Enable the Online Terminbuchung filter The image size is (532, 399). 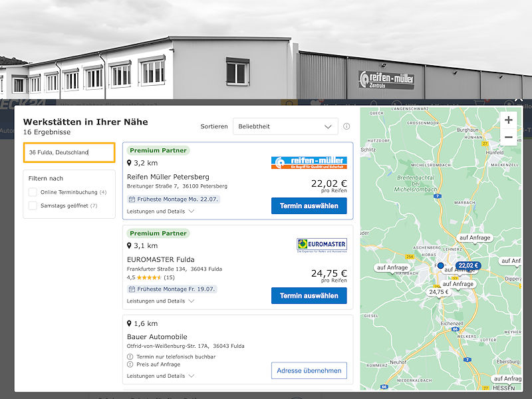point(33,192)
